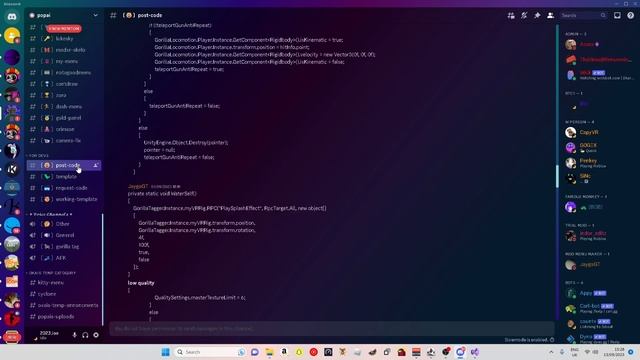Open User Settings gear icon

point(96,335)
